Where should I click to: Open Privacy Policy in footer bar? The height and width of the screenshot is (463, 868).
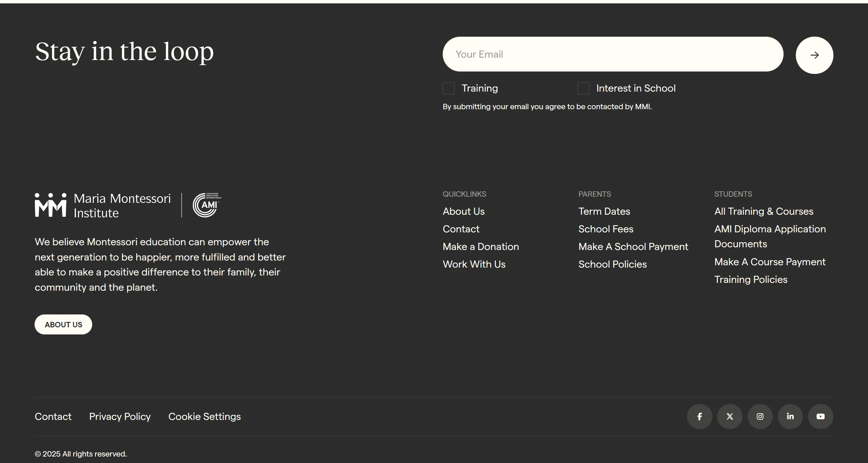tap(120, 417)
